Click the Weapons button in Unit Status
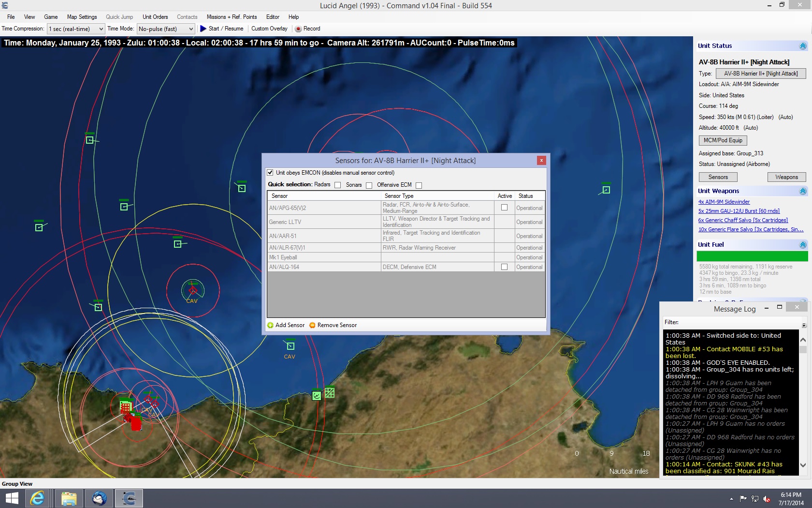Screen dimensions: 812x508 coord(786,177)
